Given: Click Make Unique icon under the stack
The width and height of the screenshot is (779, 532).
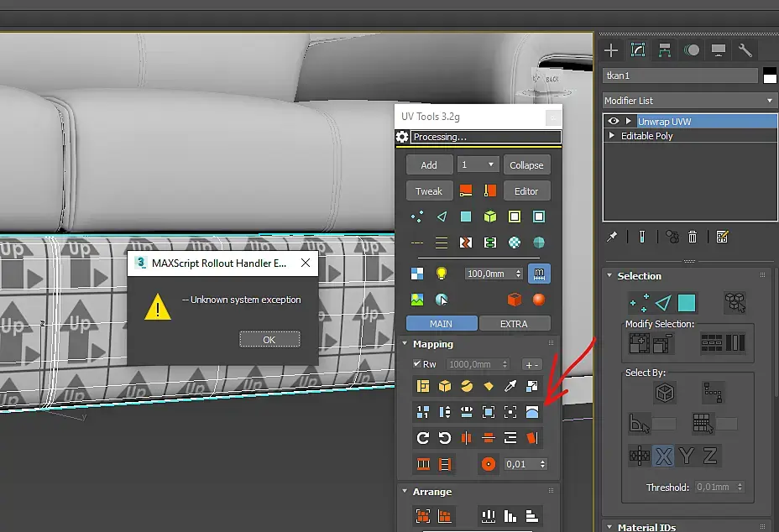Looking at the screenshot, I should (x=672, y=237).
